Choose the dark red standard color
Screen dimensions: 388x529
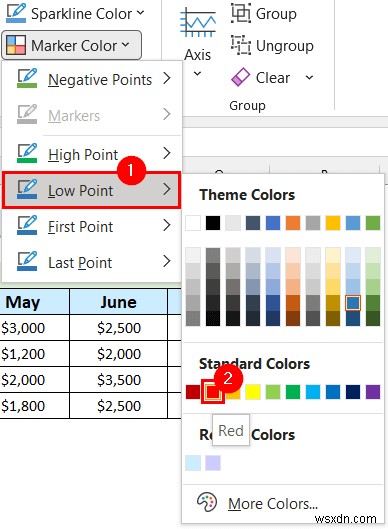click(193, 392)
